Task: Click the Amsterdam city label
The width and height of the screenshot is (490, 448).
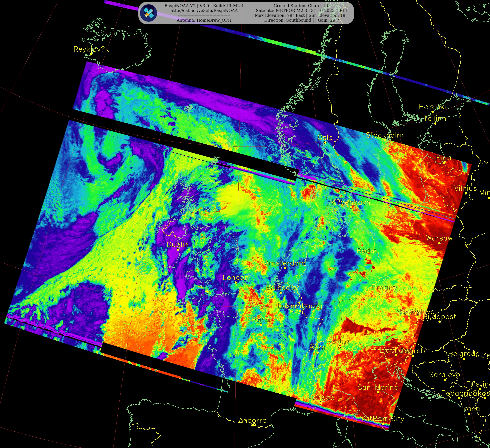Action: (x=285, y=263)
